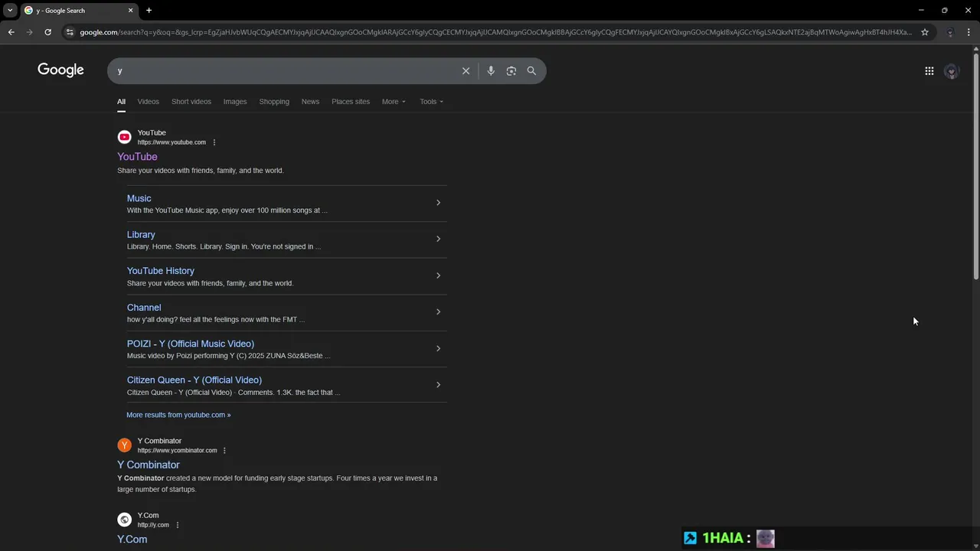Viewport: 980px width, 551px height.
Task: Open the Y.Com result title link
Action: (x=132, y=540)
